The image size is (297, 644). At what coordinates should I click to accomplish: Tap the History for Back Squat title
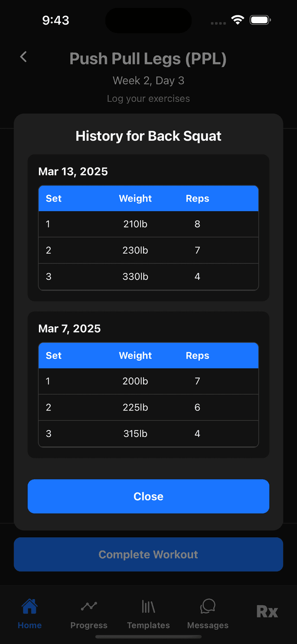148,136
